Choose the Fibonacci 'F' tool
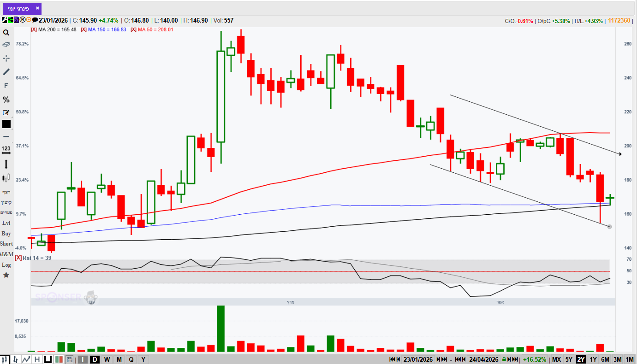The width and height of the screenshot is (637, 364). click(x=6, y=86)
